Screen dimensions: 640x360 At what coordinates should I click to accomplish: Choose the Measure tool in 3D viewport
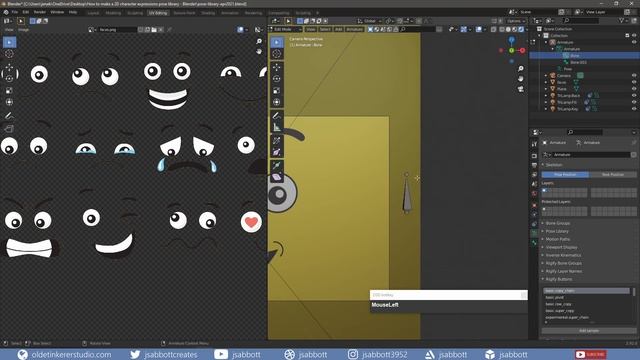tap(277, 127)
